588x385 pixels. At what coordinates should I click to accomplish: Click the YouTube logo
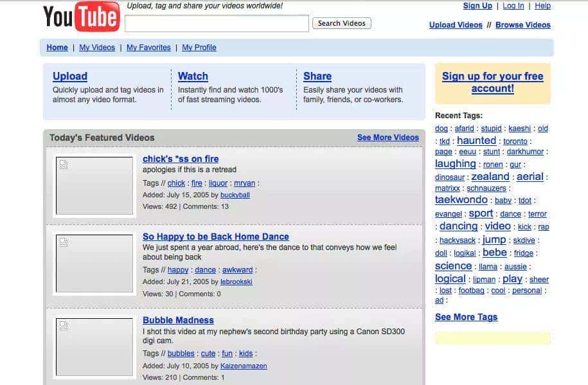[81, 17]
